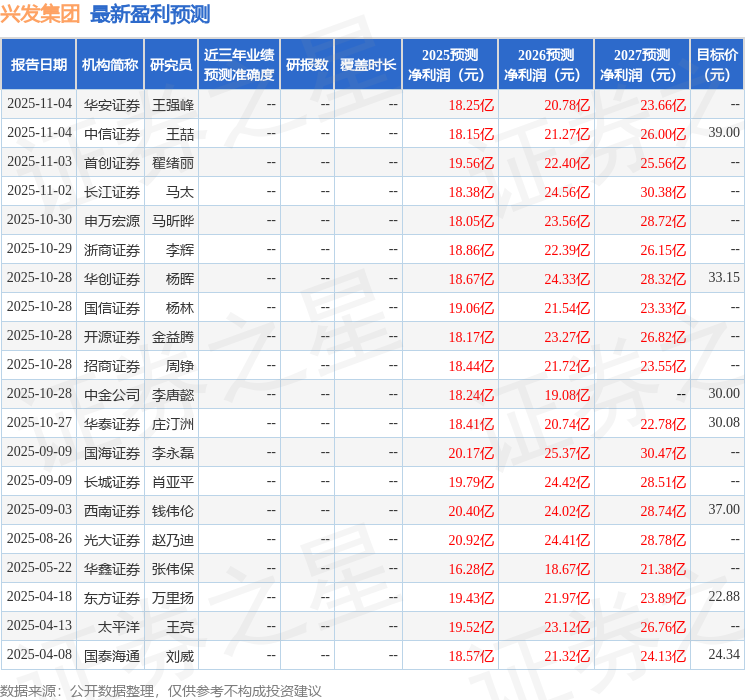This screenshot has width=745, height=700.
Task: Select the 30.38亿 2027 forecast value
Action: [x=663, y=191]
